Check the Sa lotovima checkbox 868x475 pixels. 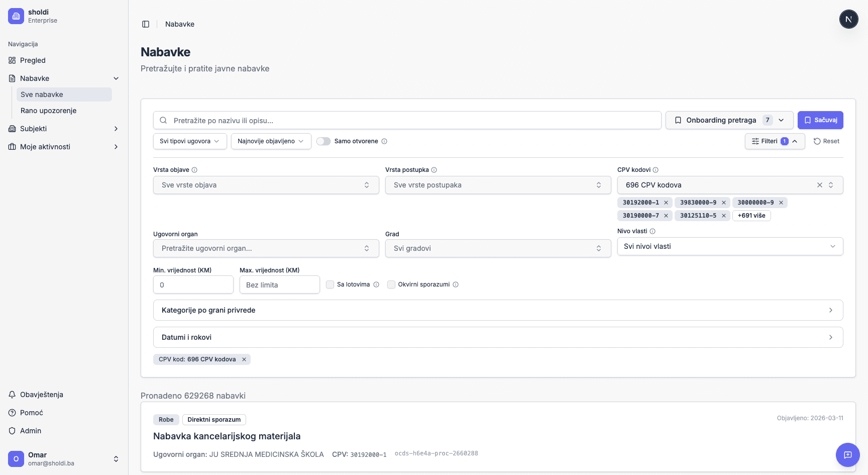330,284
